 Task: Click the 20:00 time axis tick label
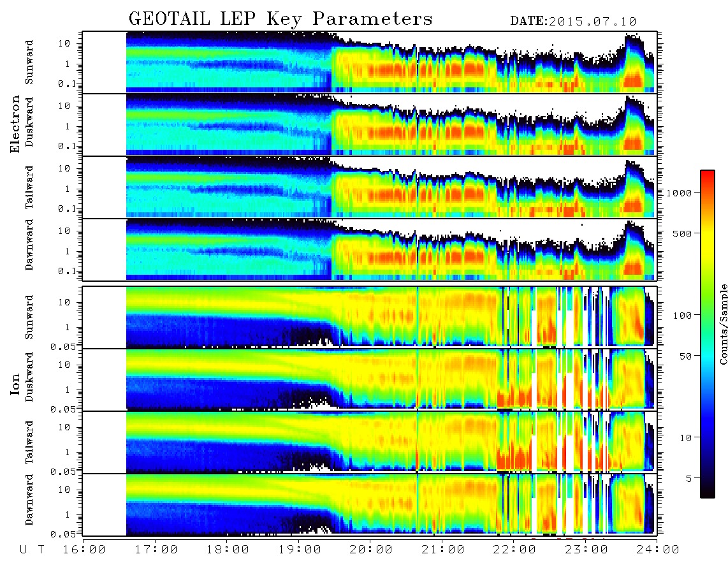coord(372,550)
